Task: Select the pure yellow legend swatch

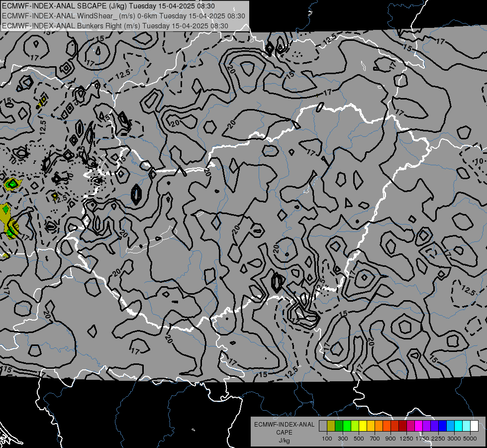Action: pos(363,426)
